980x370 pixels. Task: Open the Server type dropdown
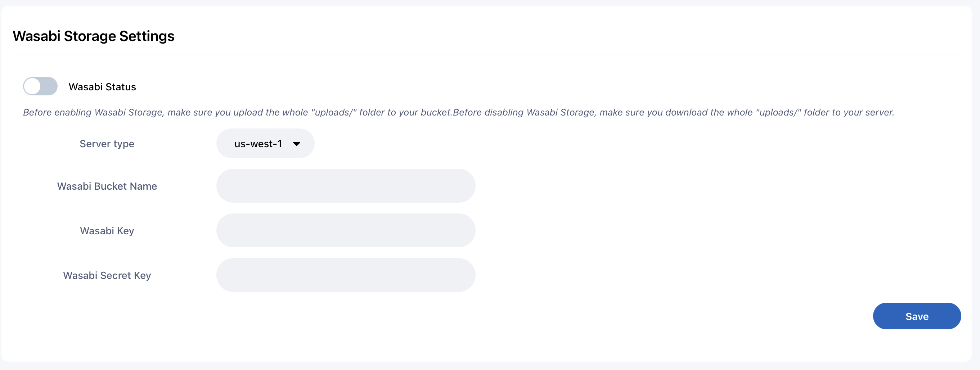(x=265, y=144)
